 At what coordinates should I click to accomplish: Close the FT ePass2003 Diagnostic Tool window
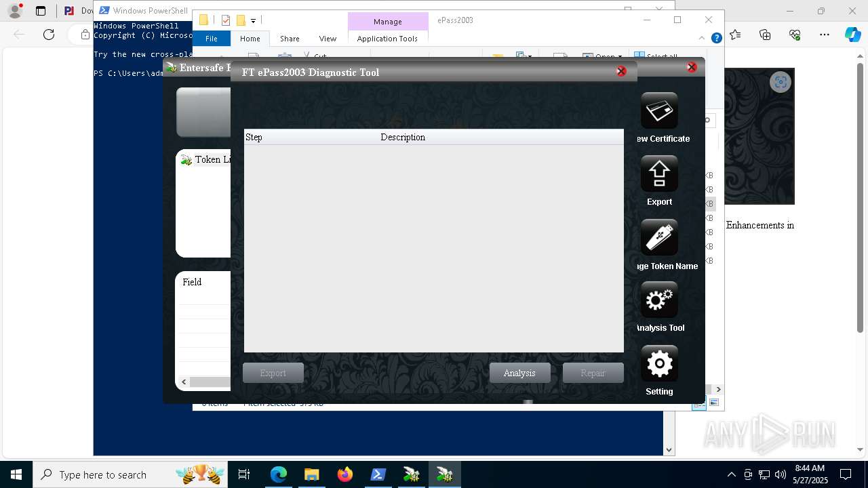click(x=621, y=71)
